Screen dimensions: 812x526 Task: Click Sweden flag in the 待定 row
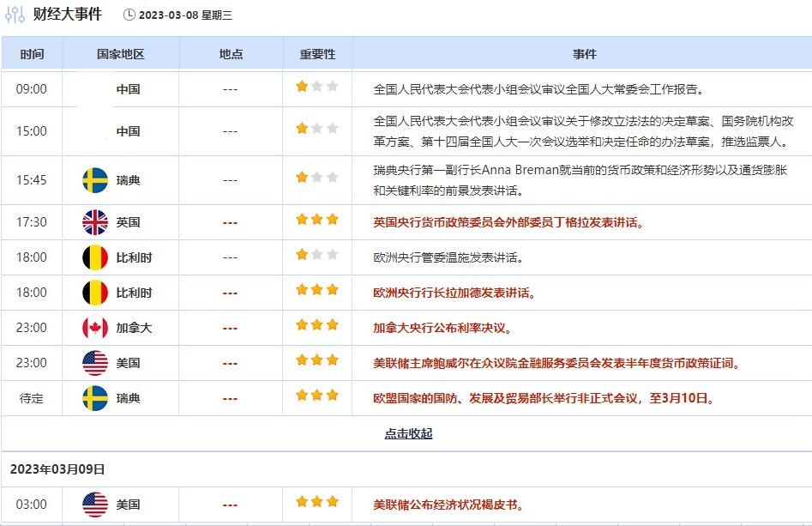[x=95, y=398]
